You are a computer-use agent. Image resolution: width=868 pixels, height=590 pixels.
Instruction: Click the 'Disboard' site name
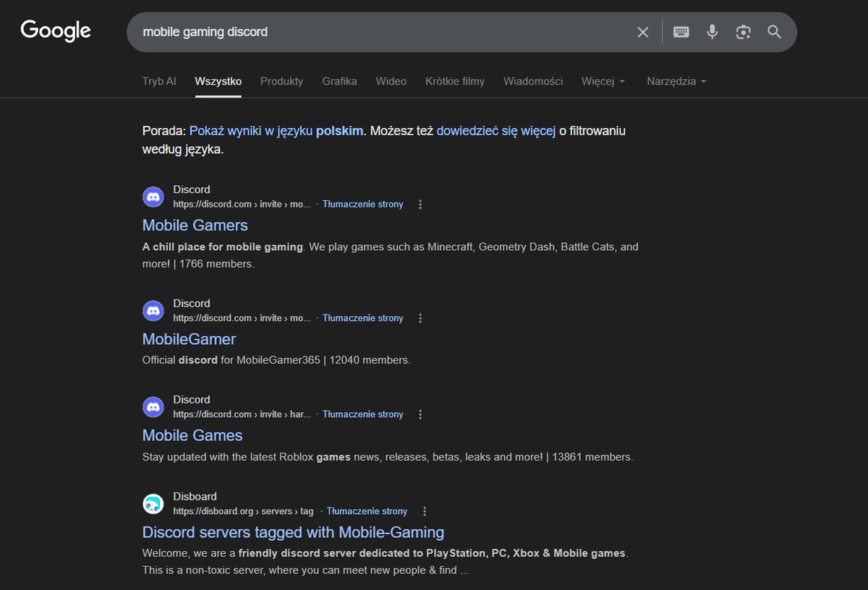195,496
